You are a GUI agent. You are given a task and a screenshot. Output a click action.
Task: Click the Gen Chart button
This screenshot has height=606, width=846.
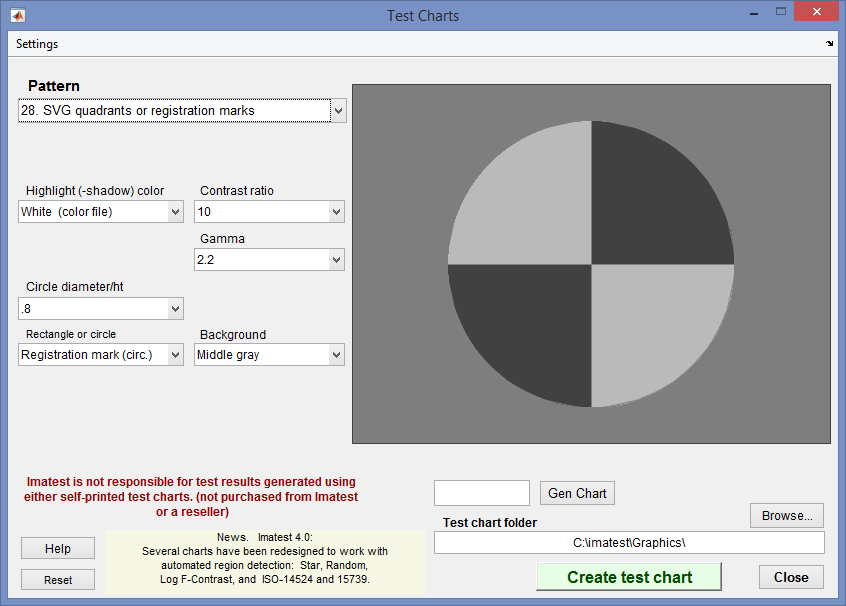click(x=577, y=493)
